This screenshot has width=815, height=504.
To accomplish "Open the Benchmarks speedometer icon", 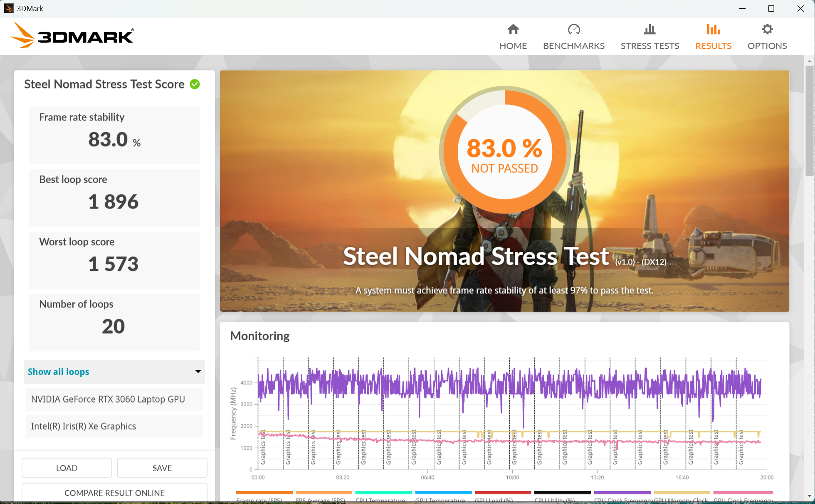I will [574, 29].
